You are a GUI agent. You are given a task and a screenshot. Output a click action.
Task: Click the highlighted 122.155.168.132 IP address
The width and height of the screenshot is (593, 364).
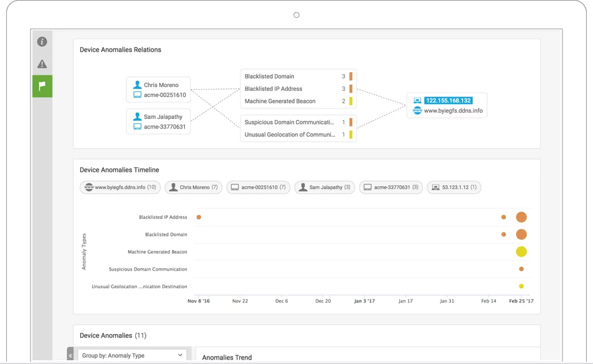click(448, 100)
